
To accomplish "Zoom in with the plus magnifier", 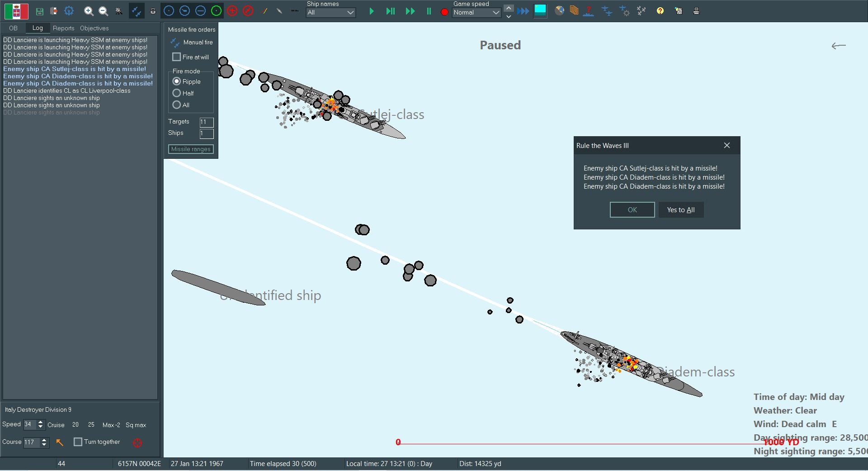I will pyautogui.click(x=89, y=11).
